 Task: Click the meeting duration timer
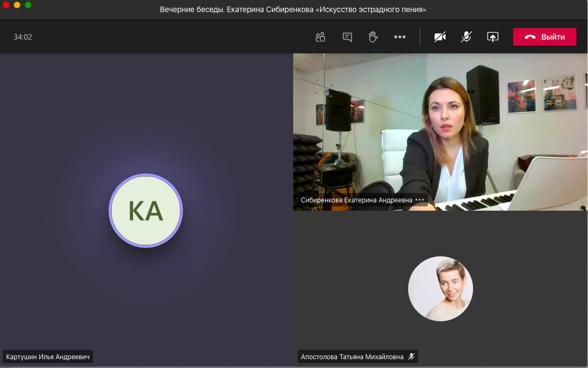23,37
